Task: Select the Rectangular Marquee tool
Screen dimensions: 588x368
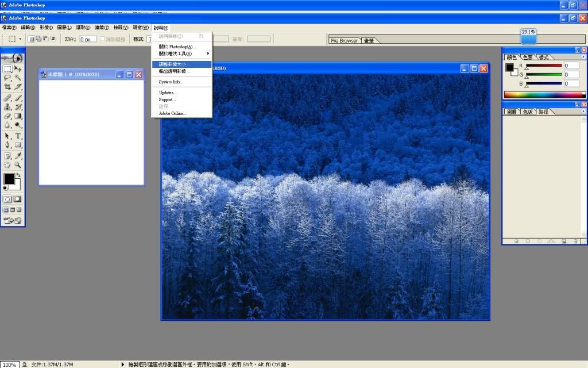Action: point(8,68)
